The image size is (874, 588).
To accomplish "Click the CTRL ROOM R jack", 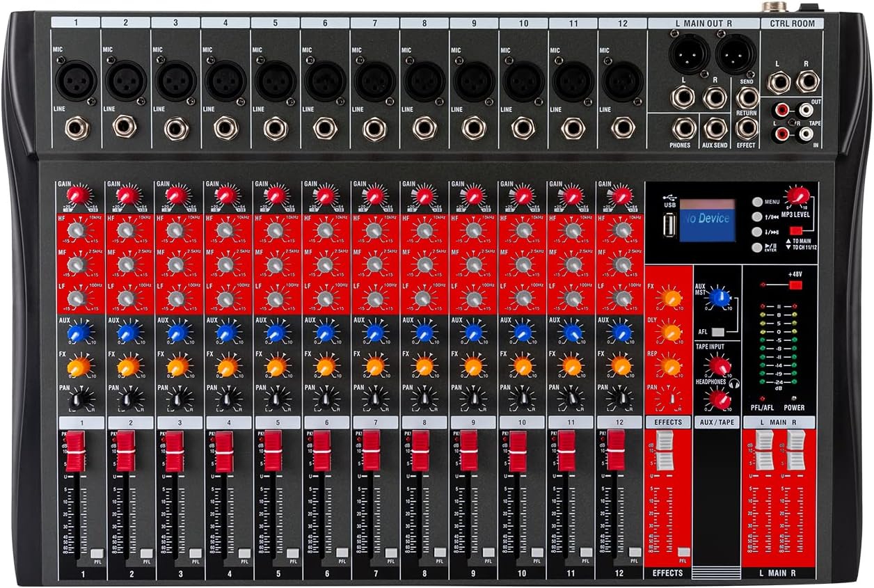I will point(807,83).
